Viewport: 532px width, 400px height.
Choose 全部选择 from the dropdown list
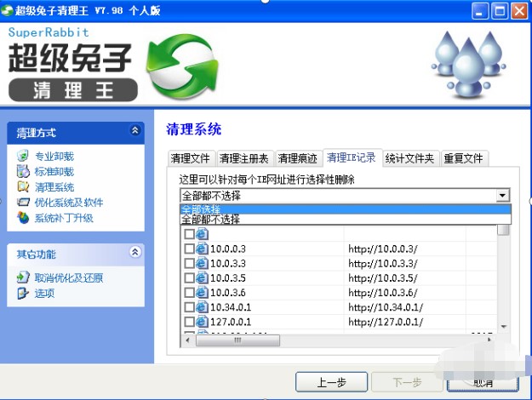(x=345, y=209)
